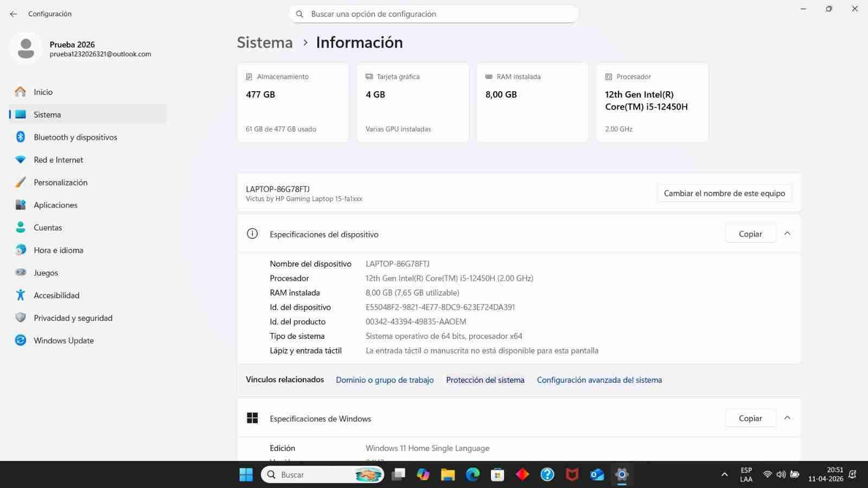
Task: Collapse the Especificaciones de Windows section
Action: [x=788, y=418]
